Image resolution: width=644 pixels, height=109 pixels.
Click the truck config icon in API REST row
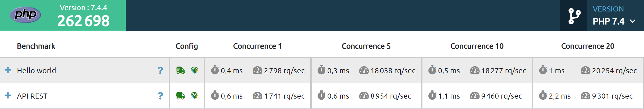180,96
